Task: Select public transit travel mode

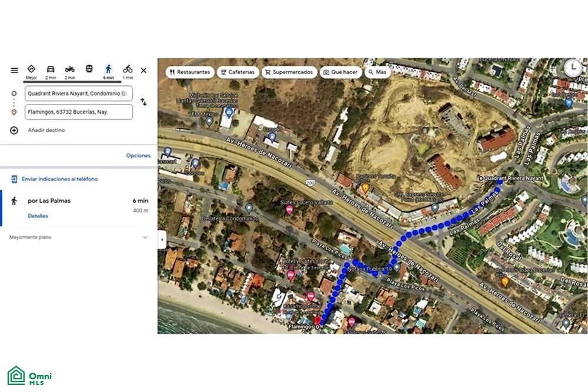Action: point(89,69)
